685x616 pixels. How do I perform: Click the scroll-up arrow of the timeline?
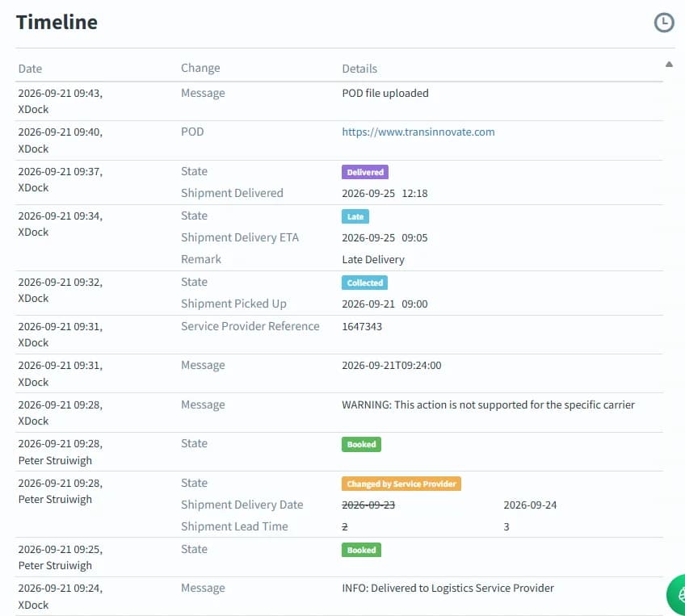click(669, 64)
